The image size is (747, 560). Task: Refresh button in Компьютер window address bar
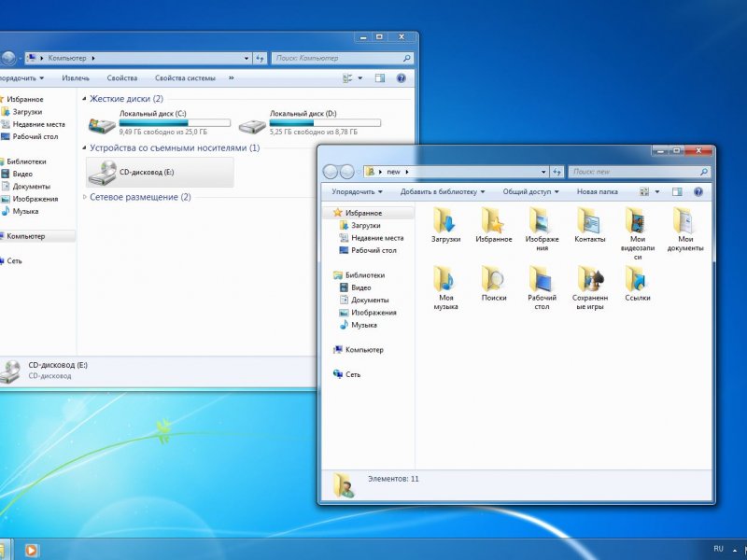[260, 58]
